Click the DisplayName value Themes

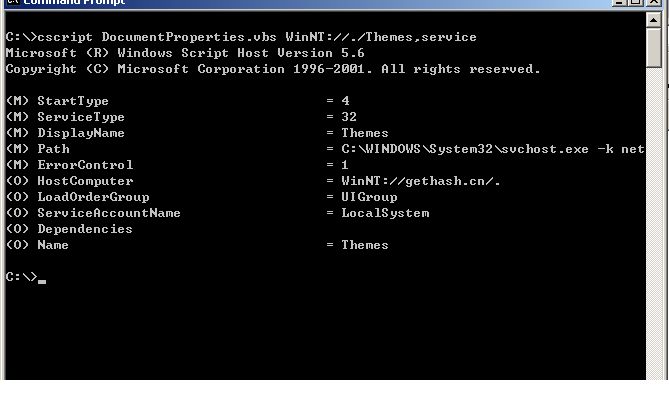click(365, 133)
